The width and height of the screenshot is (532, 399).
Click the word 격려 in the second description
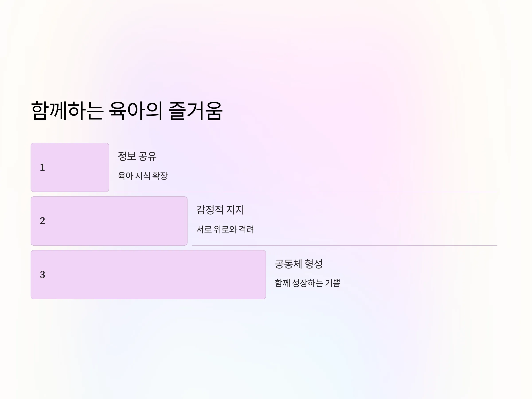click(246, 229)
